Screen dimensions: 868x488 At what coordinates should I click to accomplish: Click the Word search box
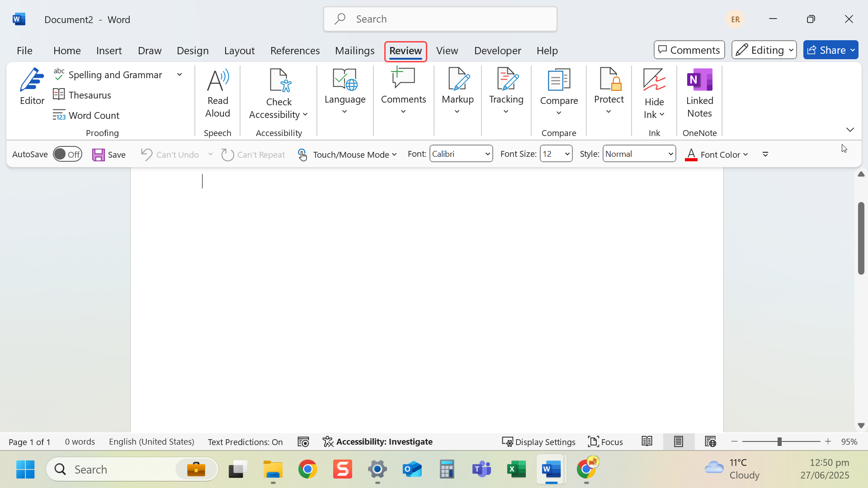440,19
